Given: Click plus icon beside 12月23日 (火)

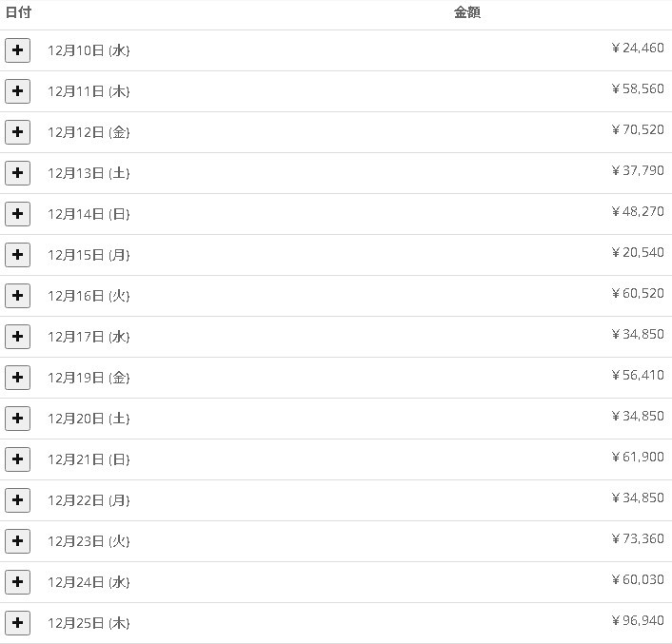Looking at the screenshot, I should [x=17, y=541].
